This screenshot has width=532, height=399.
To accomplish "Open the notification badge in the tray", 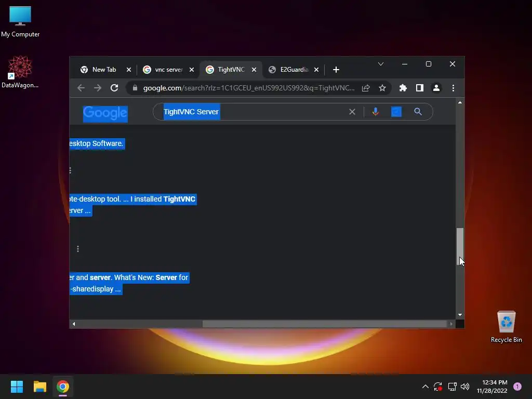I will click(x=517, y=387).
